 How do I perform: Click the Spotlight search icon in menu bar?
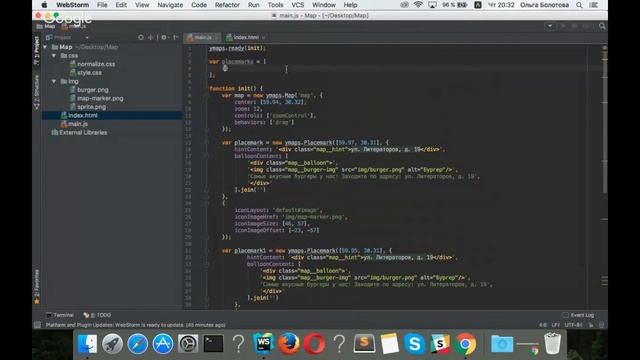[x=579, y=5]
